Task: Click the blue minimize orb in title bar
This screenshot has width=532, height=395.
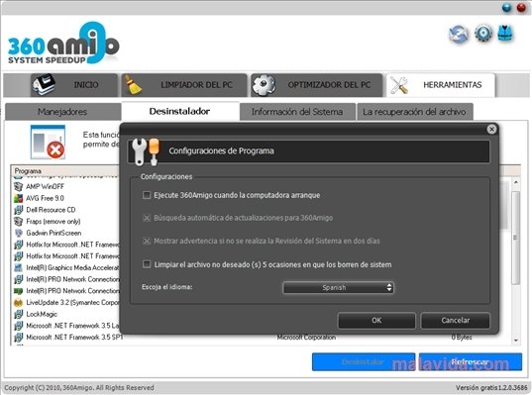Action: pos(506,8)
